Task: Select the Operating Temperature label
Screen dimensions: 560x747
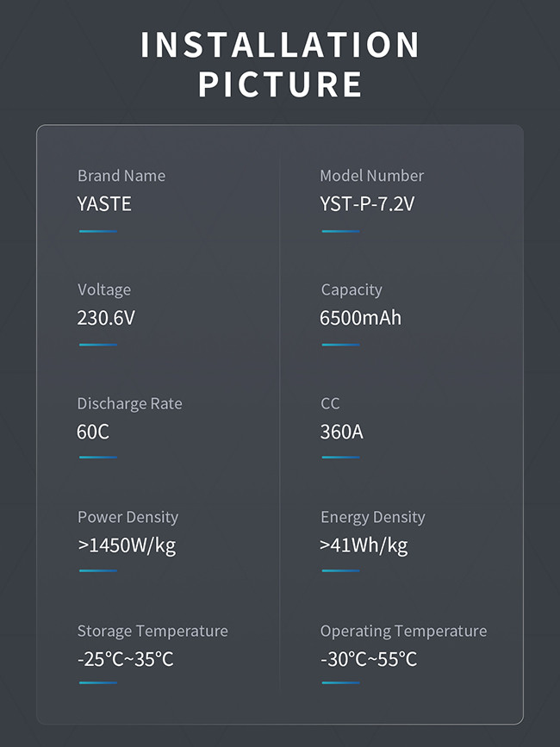Action: point(403,632)
